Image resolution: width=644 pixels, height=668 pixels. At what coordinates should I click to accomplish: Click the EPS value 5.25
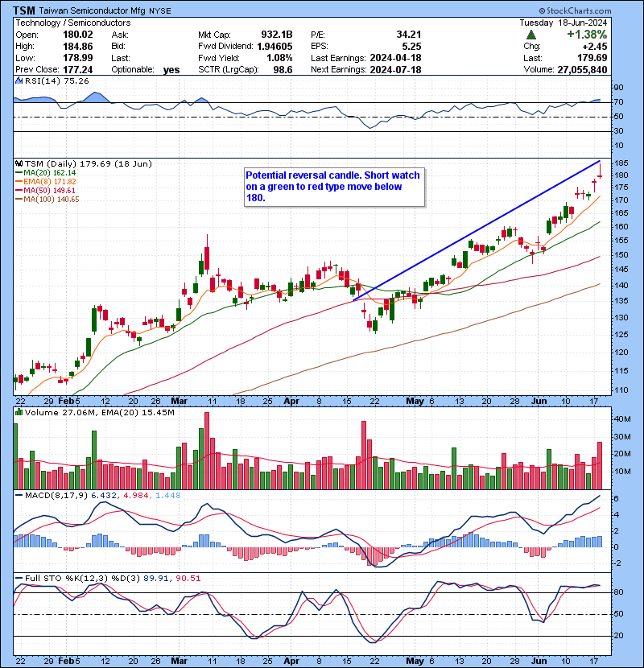[x=411, y=46]
